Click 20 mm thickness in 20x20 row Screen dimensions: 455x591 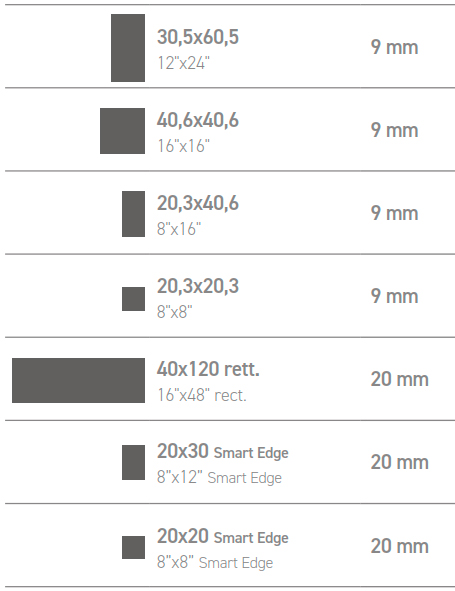(x=400, y=546)
